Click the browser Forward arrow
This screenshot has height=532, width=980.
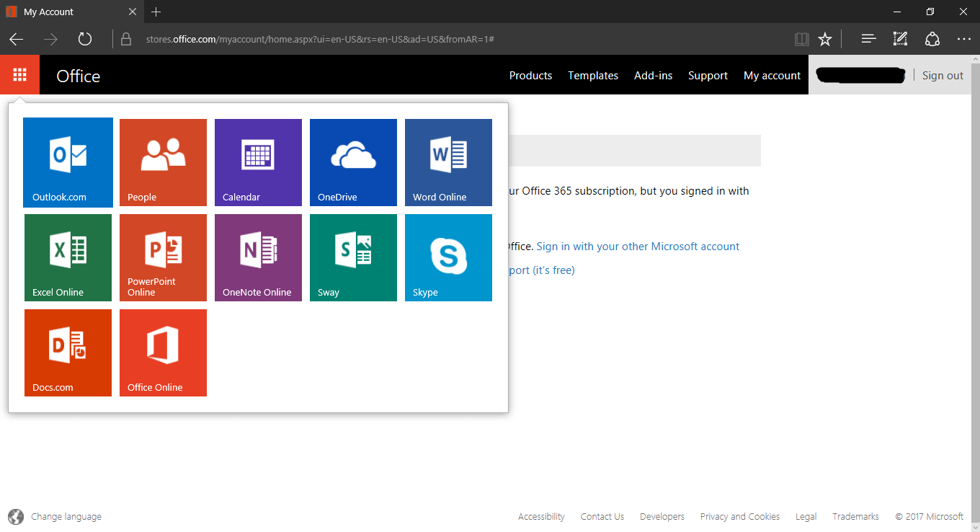pos(50,40)
